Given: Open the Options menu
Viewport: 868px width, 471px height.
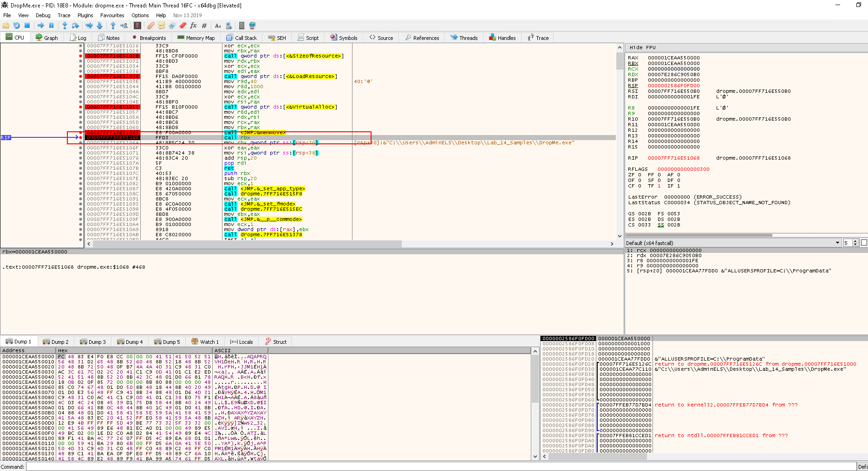Looking at the screenshot, I should (x=140, y=15).
